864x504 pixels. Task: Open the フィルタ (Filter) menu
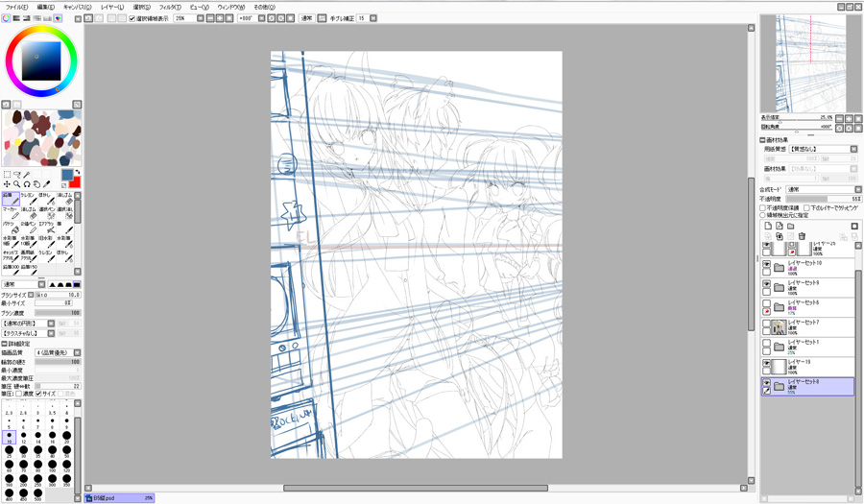point(170,7)
